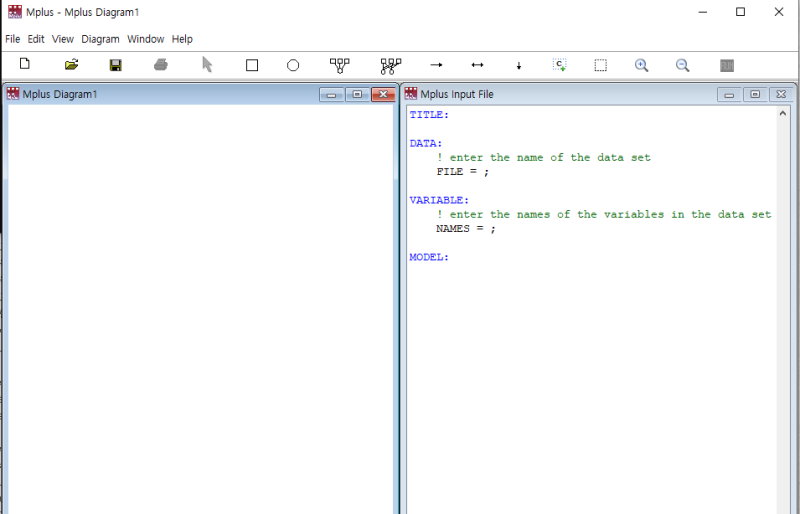Select the single-headed arrow path tool

coord(436,65)
